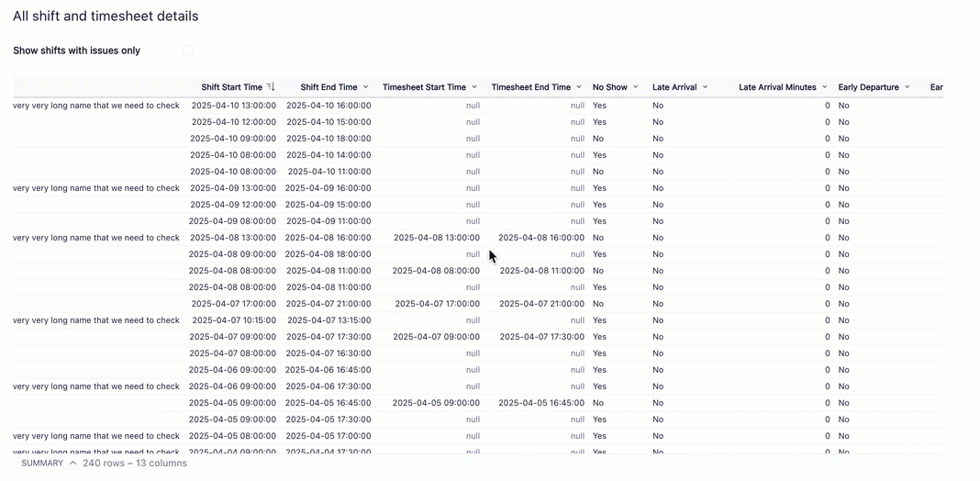Click shift start cell 2025-04-07 17:00:00
Screen dimensions: 980x481
(x=234, y=304)
